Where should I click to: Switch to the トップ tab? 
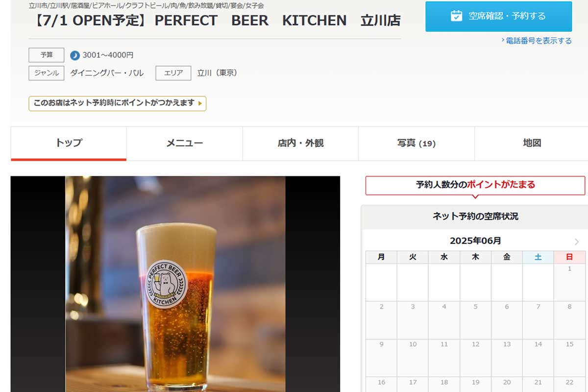69,143
